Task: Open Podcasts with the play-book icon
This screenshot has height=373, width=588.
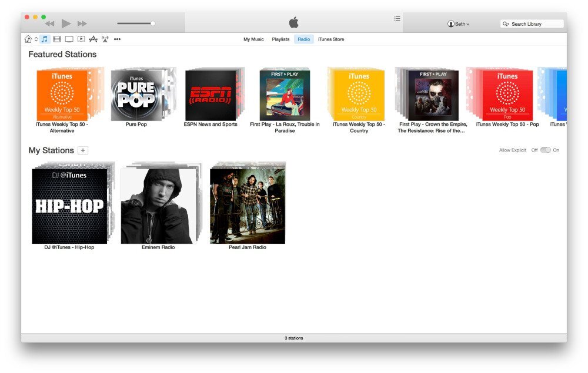Action: point(81,39)
